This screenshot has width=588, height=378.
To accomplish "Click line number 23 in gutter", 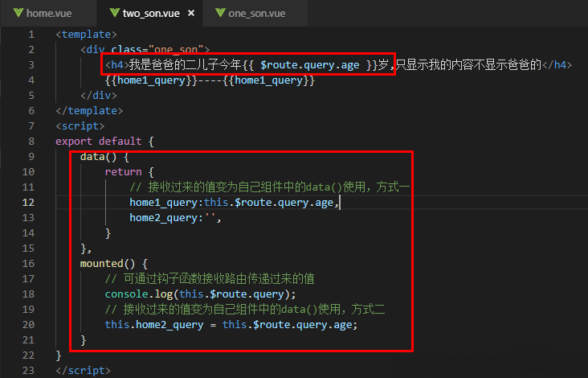I will point(28,371).
